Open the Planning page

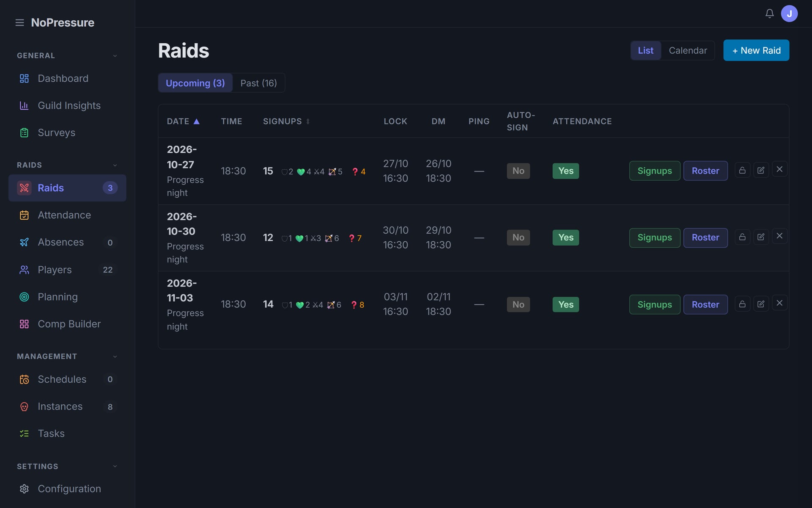pos(67,297)
